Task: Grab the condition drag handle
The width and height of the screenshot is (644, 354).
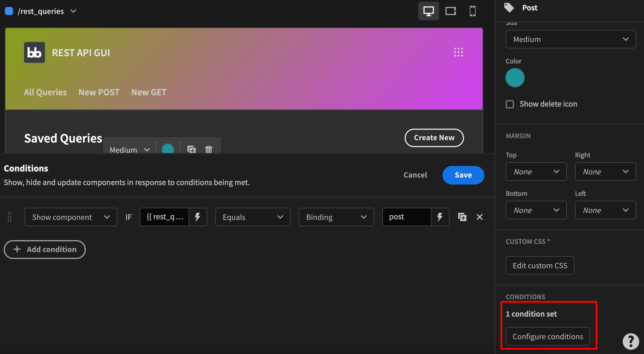Action: coord(9,217)
